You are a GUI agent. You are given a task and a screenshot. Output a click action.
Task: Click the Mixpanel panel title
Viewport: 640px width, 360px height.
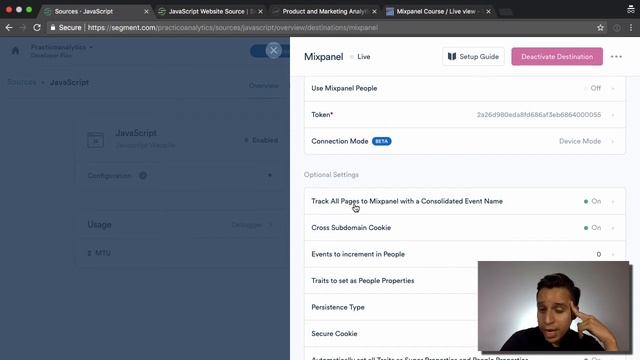pos(323,57)
